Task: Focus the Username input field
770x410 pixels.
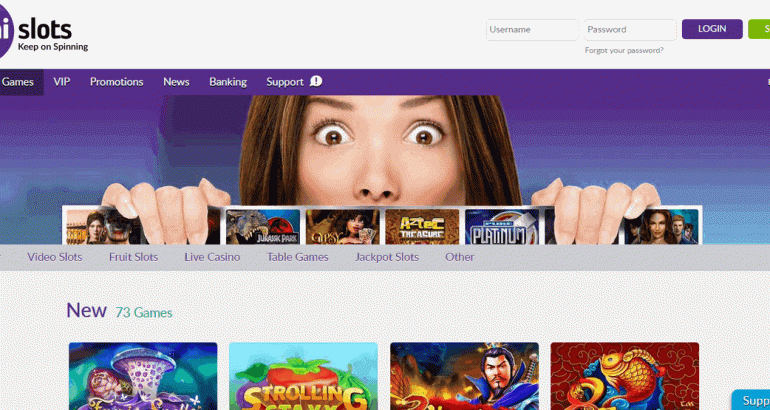Action: click(532, 29)
